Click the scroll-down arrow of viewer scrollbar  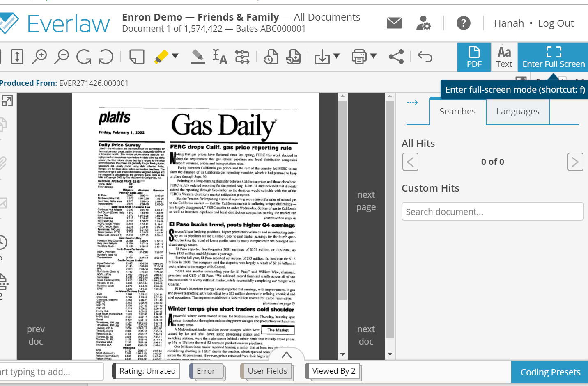342,354
